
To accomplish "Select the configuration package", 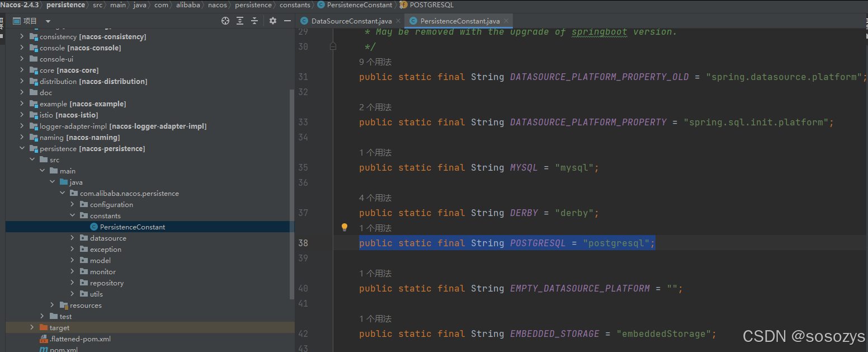I will click(x=111, y=204).
